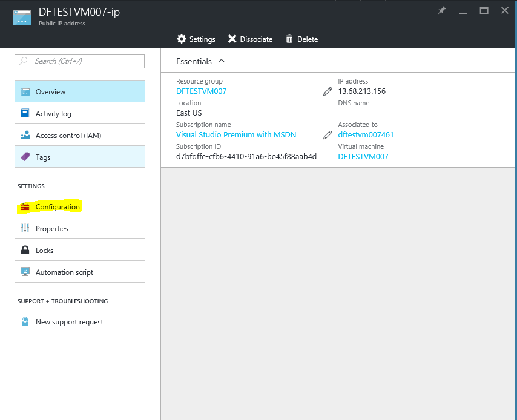
Task: Click the Settings gear icon in toolbar
Action: coord(182,39)
